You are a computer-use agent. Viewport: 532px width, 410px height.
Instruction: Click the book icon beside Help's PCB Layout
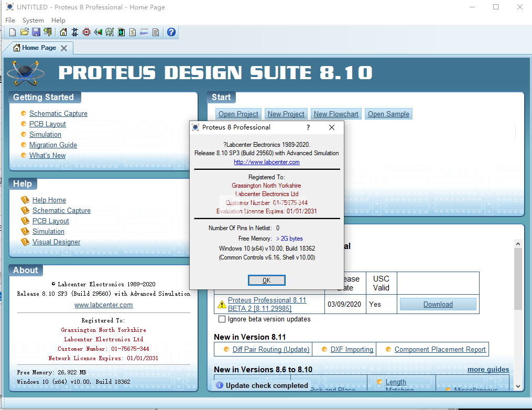pos(25,221)
